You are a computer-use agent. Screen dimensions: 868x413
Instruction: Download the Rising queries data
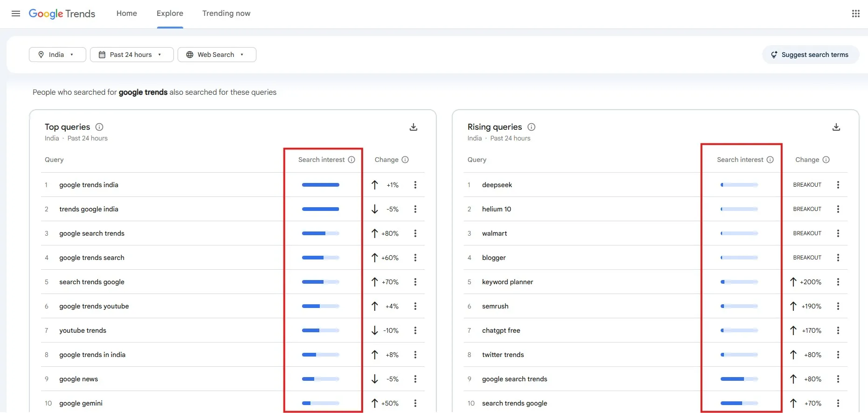click(836, 127)
